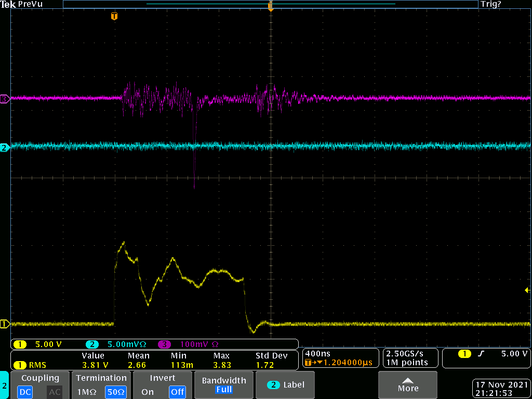Click the orange trigger position T marker
Image resolution: width=532 pixels, height=399 pixels.
114,17
